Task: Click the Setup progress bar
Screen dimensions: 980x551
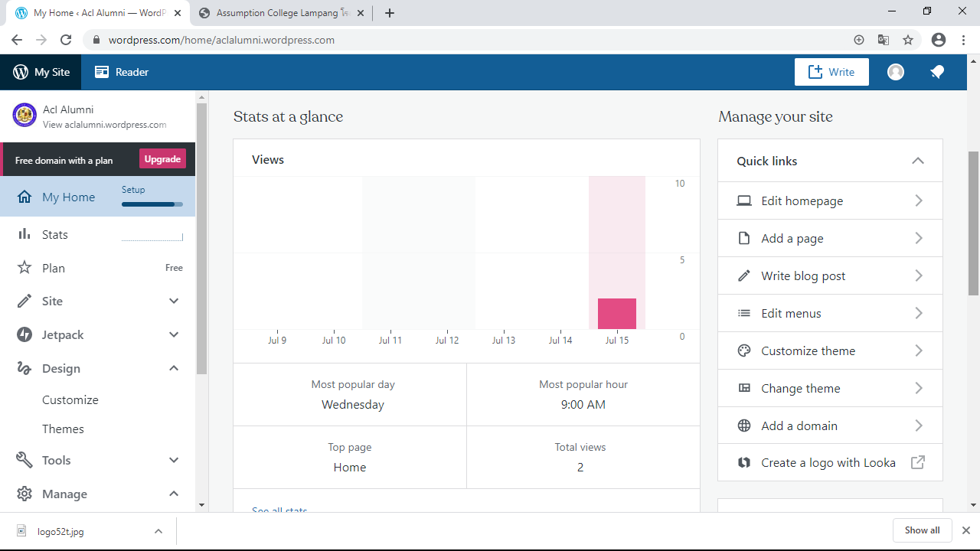Action: tap(152, 204)
